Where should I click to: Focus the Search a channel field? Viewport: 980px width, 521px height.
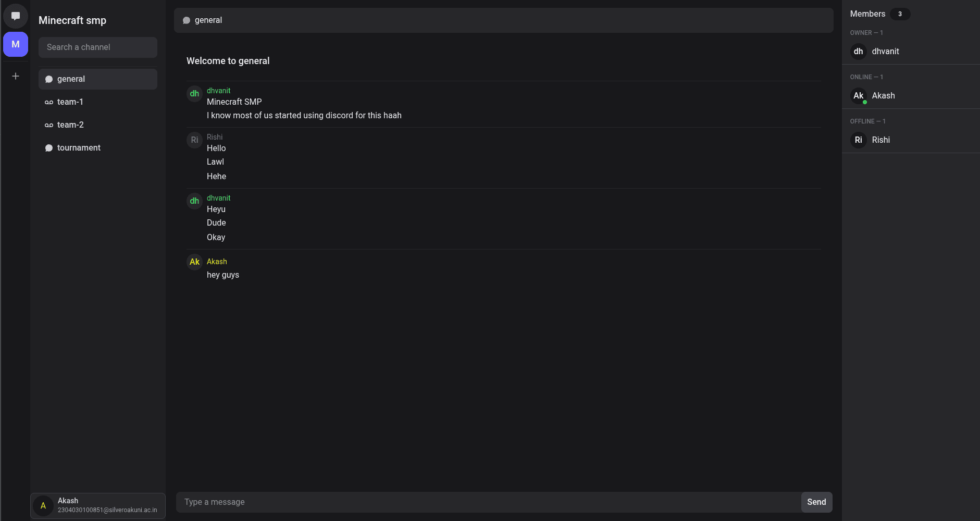[x=98, y=47]
